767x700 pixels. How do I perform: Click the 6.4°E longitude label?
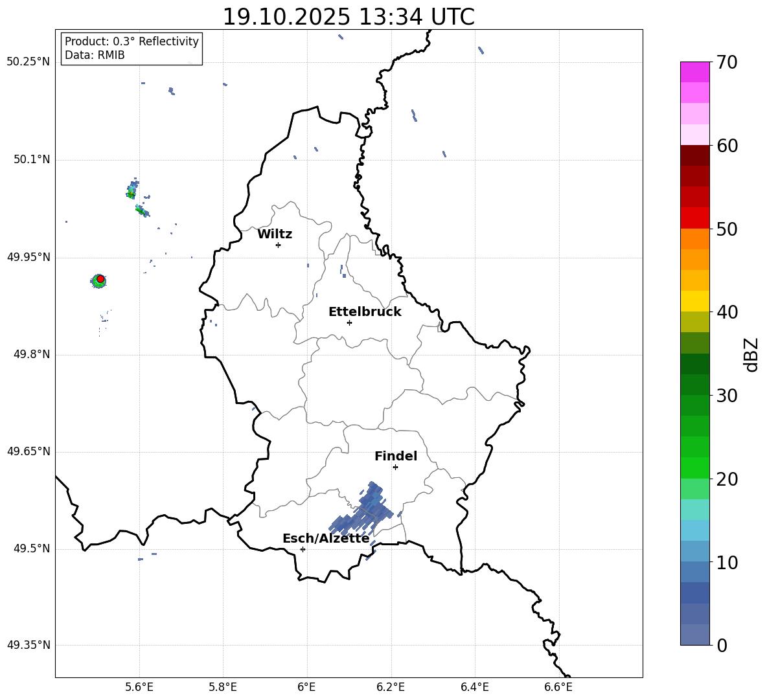tap(474, 687)
